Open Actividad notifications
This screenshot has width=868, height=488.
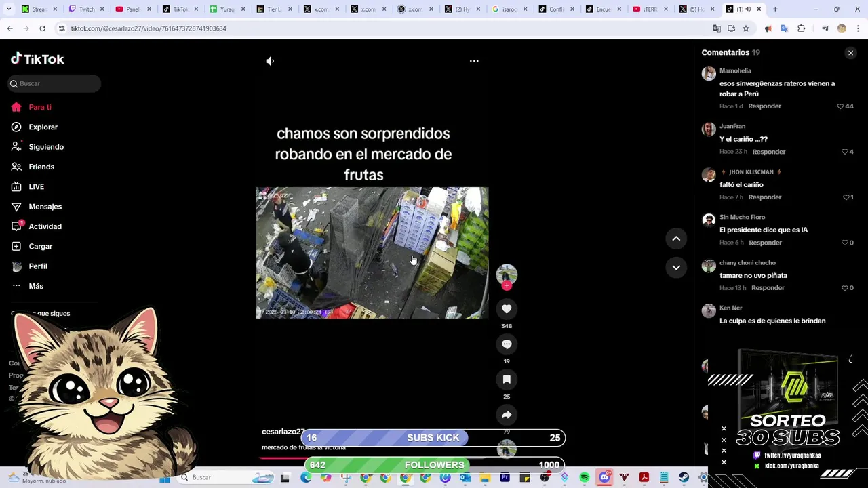coord(45,226)
